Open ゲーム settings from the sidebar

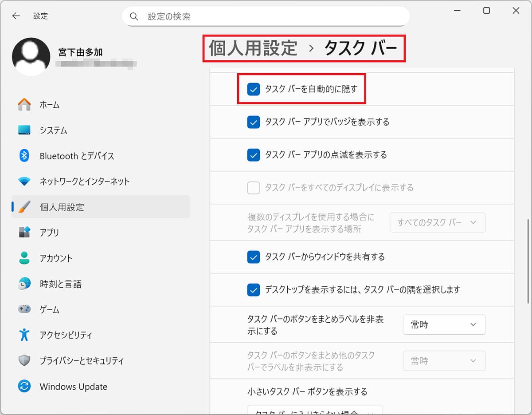[47, 309]
